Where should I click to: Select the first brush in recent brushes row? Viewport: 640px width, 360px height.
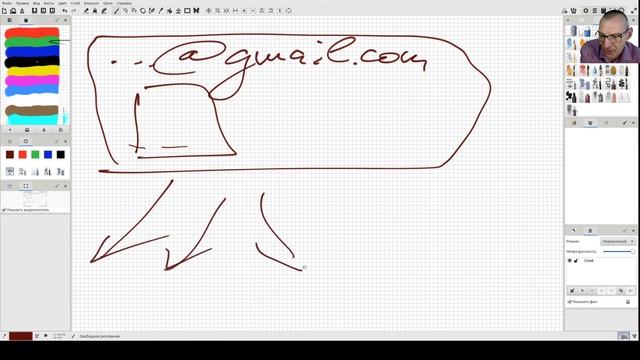10,172
